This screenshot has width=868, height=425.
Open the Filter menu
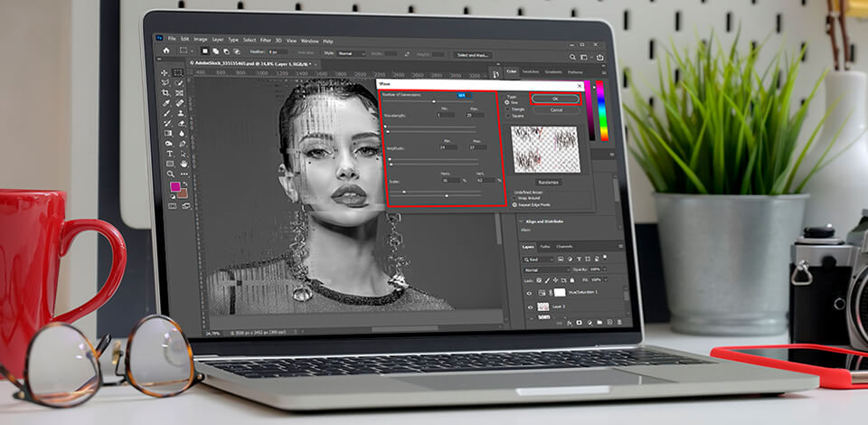point(266,41)
